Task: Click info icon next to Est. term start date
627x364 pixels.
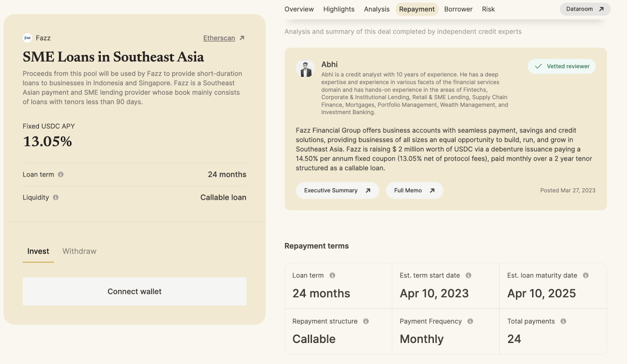Action: pyautogui.click(x=468, y=276)
